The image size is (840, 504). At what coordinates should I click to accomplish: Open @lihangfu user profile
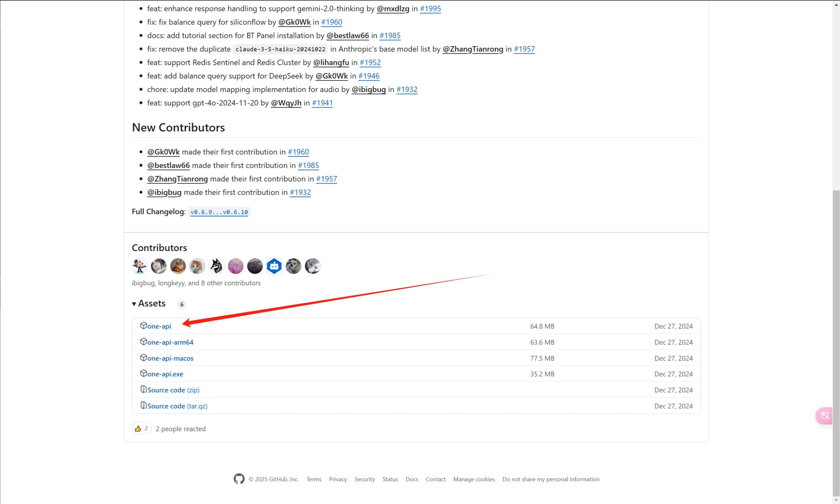pos(331,63)
